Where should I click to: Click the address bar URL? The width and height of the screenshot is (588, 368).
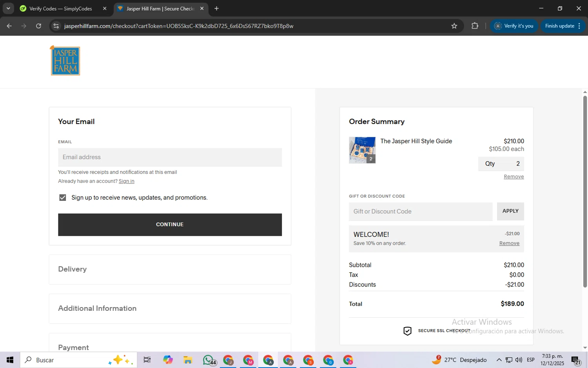pyautogui.click(x=179, y=26)
